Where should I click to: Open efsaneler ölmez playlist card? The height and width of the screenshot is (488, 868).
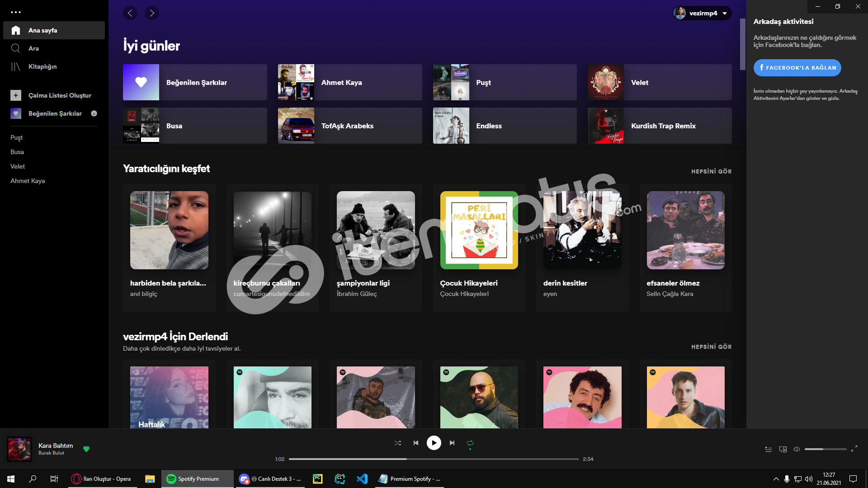[686, 248]
